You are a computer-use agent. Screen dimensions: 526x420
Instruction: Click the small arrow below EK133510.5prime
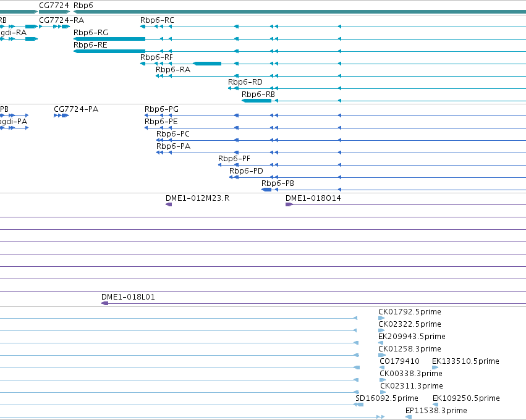tap(435, 368)
